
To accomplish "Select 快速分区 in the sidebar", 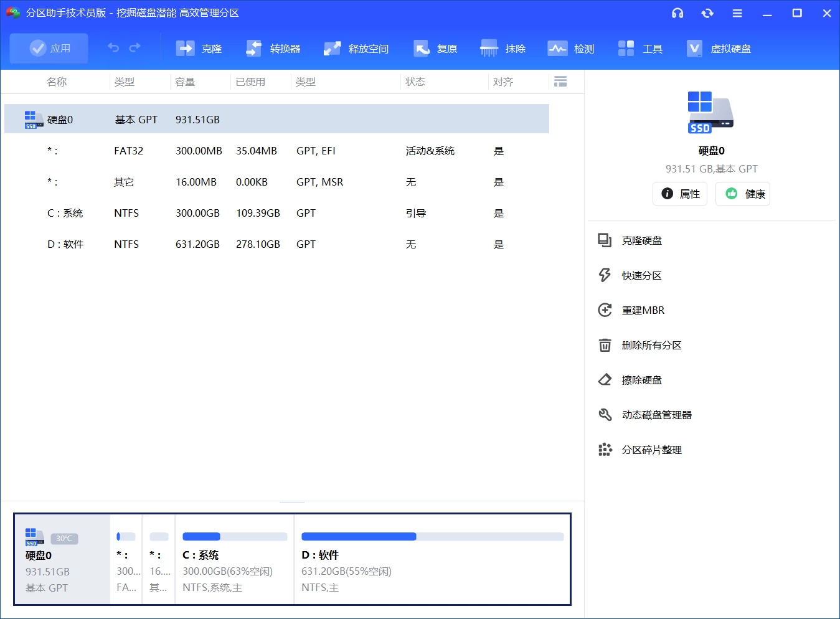I will [642, 275].
